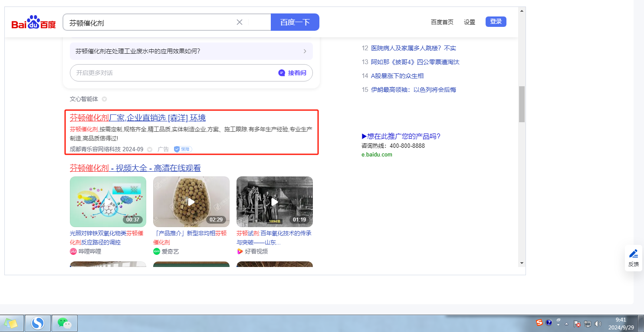
Task: Click the 百度一下 search button
Action: click(x=295, y=22)
